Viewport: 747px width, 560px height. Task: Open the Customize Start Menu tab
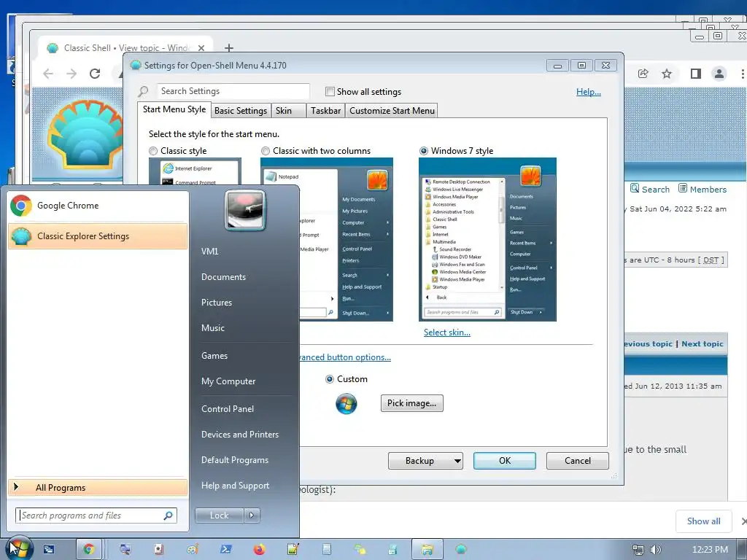point(392,111)
